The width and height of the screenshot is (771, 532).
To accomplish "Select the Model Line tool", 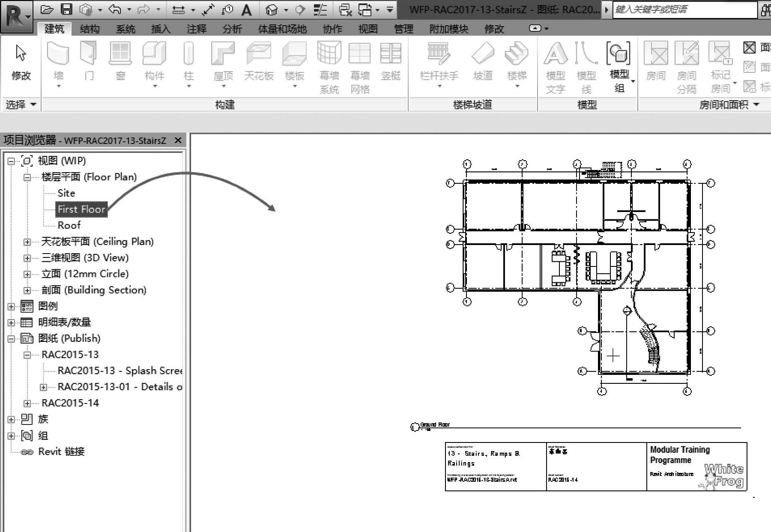I will (x=586, y=67).
